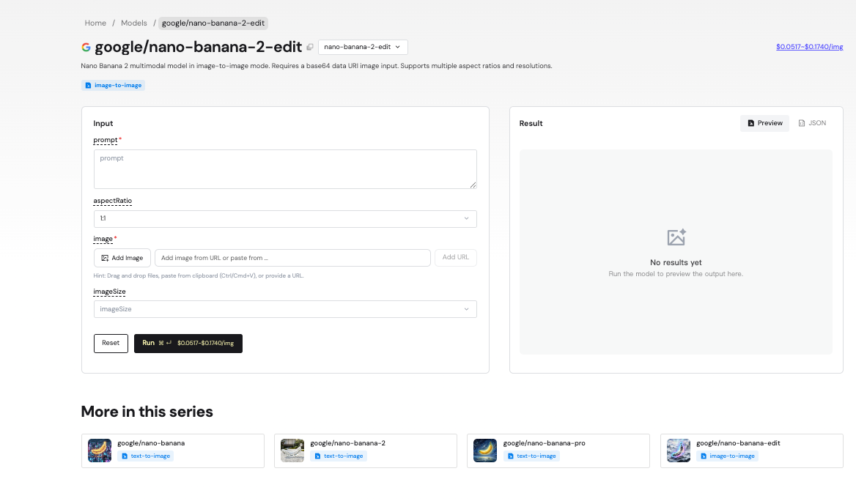Run the model with the Run button
The width and height of the screenshot is (856, 504).
(188, 343)
